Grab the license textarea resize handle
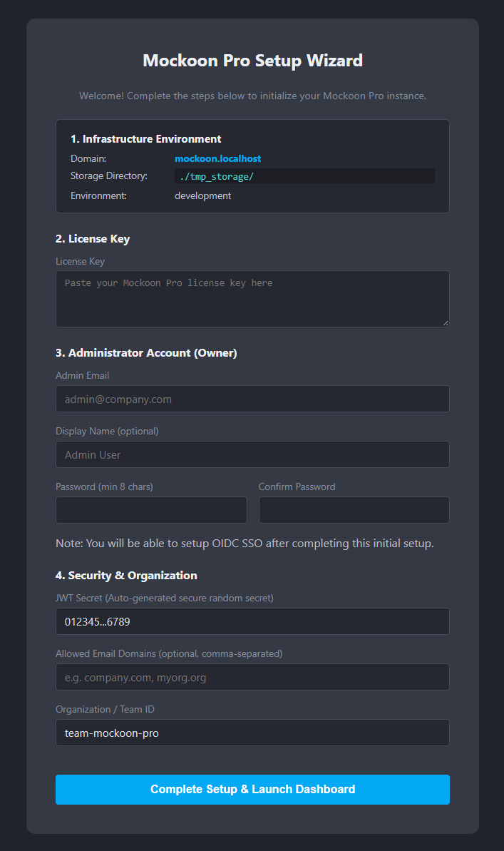Viewport: 504px width, 851px height. (446, 323)
